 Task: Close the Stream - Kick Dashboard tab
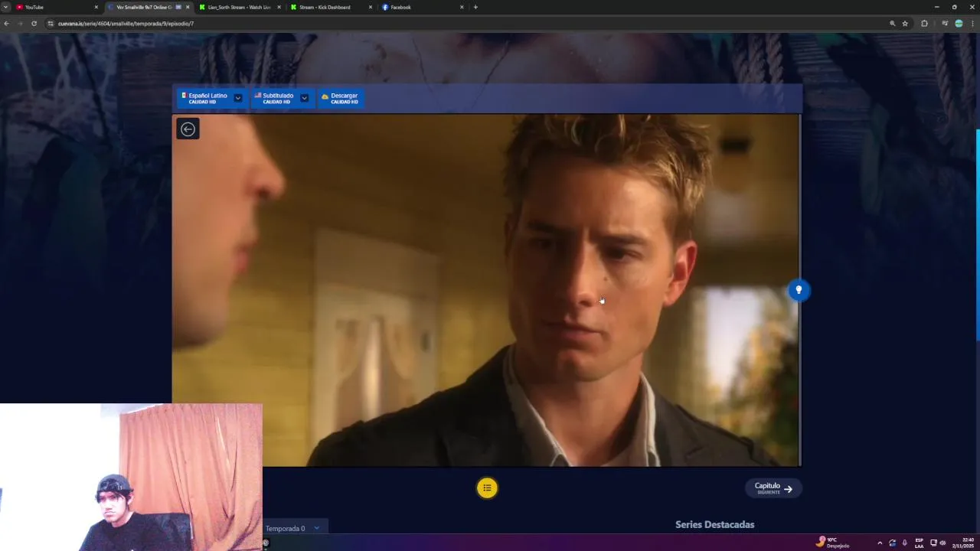coord(371,7)
